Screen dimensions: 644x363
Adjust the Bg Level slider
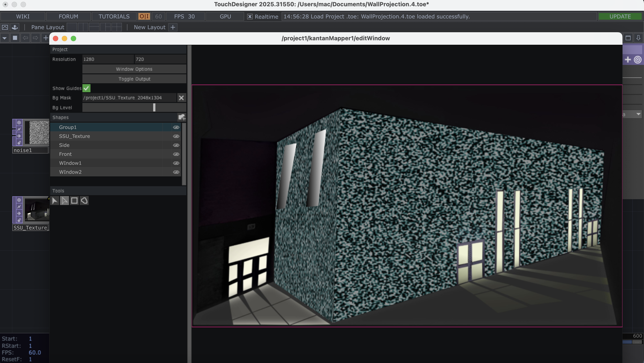[x=154, y=107]
